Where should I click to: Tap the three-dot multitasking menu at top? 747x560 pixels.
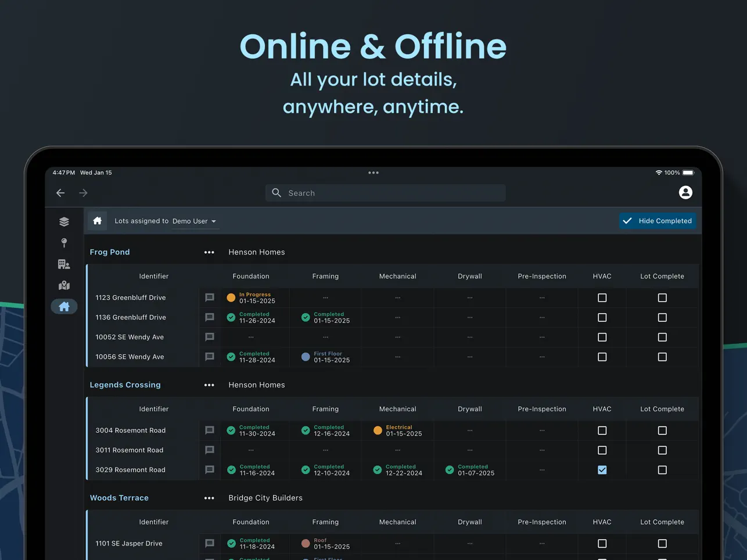click(x=373, y=173)
